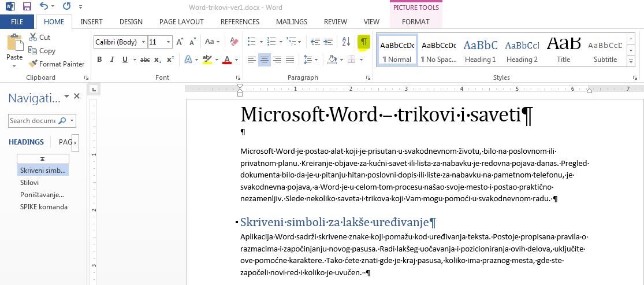
Task: Open the borders dropdown arrow
Action: 361,60
